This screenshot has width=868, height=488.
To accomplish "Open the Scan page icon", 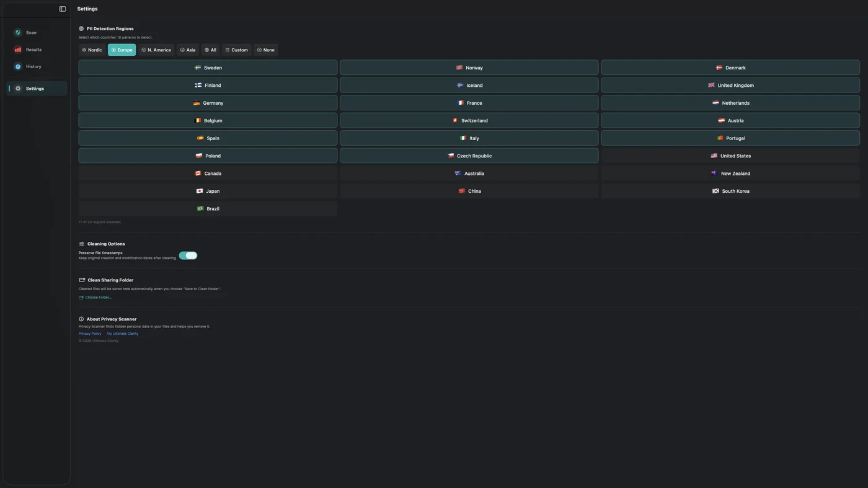I will click(x=18, y=33).
